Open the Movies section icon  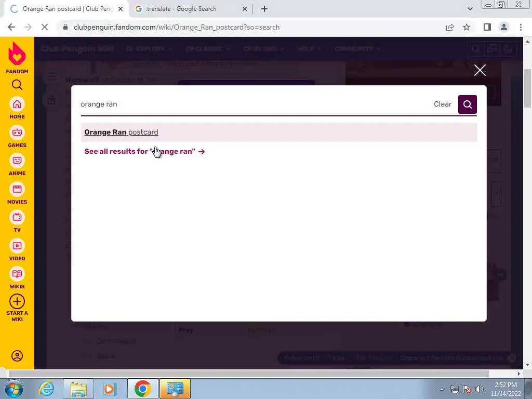(x=17, y=189)
